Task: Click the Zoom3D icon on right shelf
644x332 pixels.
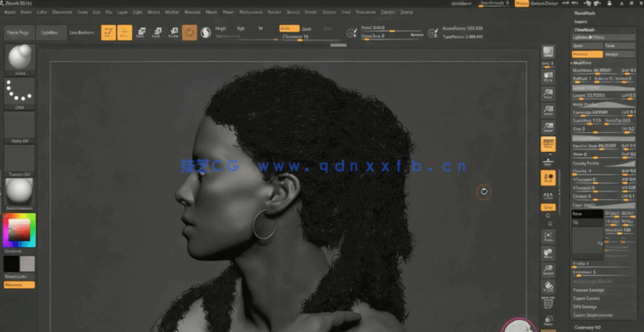Action: (549, 270)
